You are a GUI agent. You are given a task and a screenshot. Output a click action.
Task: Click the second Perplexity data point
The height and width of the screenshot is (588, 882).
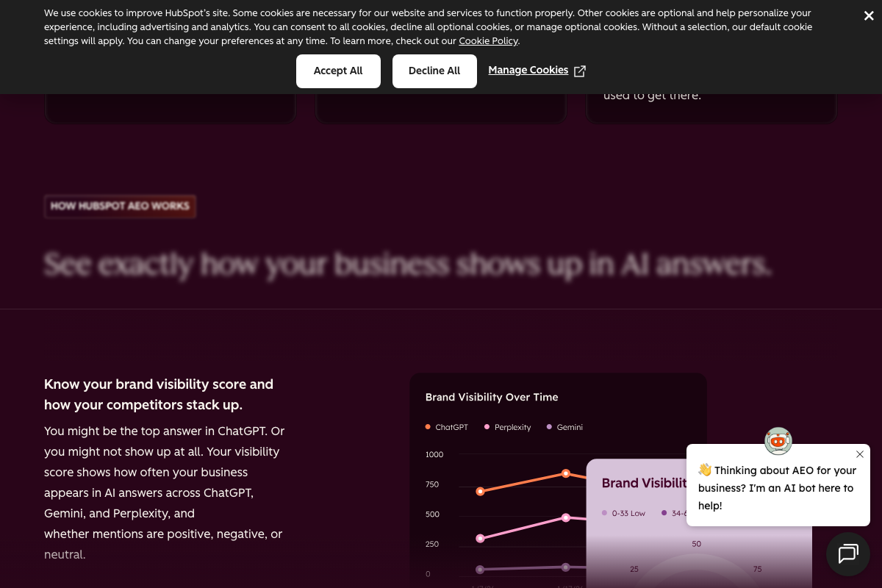click(565, 517)
